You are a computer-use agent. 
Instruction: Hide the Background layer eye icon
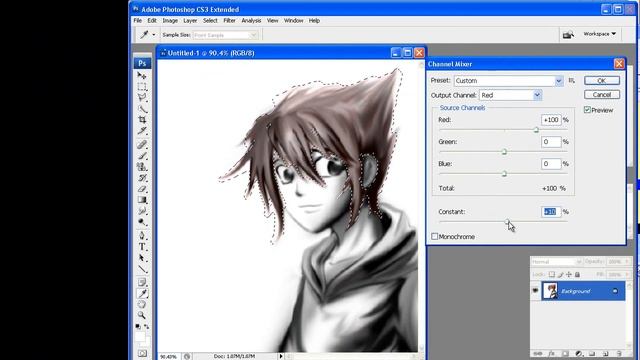point(535,291)
